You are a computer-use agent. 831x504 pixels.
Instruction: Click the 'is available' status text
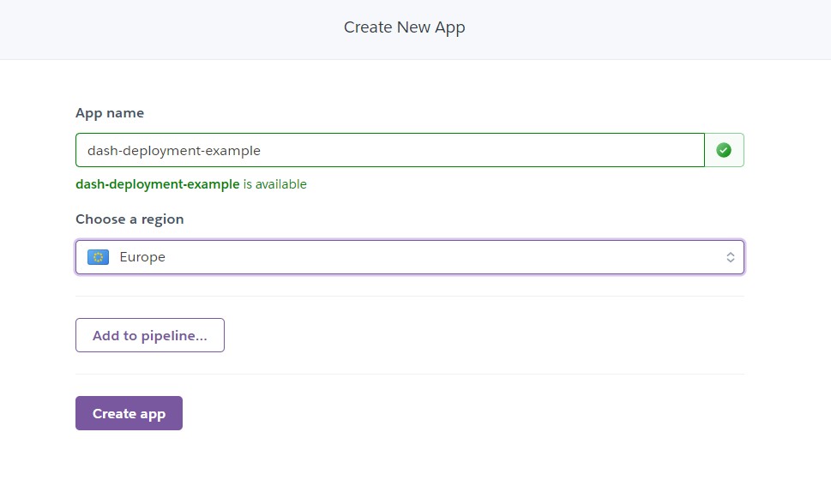[x=275, y=184]
